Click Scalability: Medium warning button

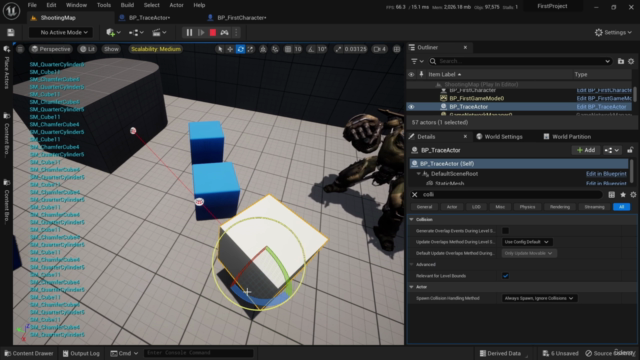pyautogui.click(x=156, y=49)
